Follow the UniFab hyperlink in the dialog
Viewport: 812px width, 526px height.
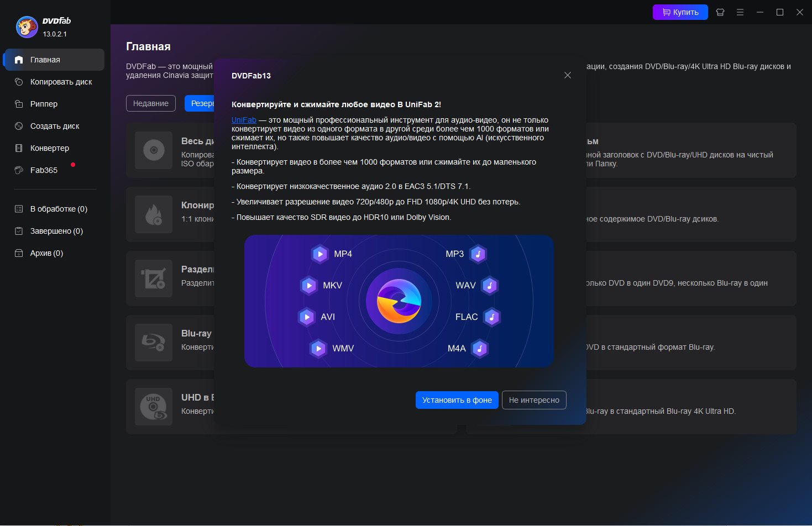click(244, 120)
